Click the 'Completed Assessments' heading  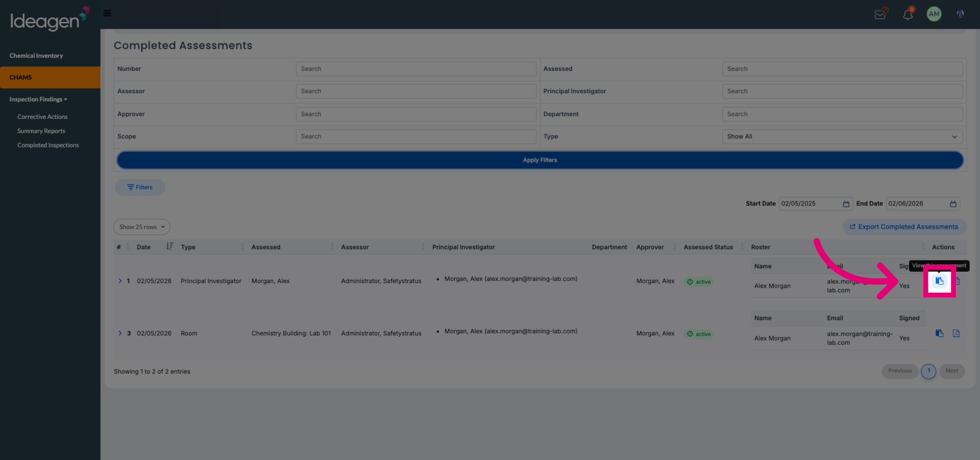click(183, 45)
